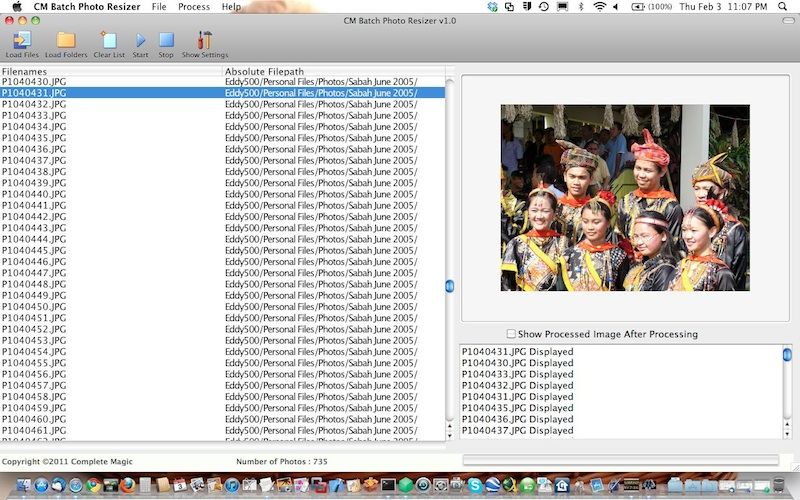Select file P1040453.JPG in the list
Screen dimensions: 800x500
(222, 340)
